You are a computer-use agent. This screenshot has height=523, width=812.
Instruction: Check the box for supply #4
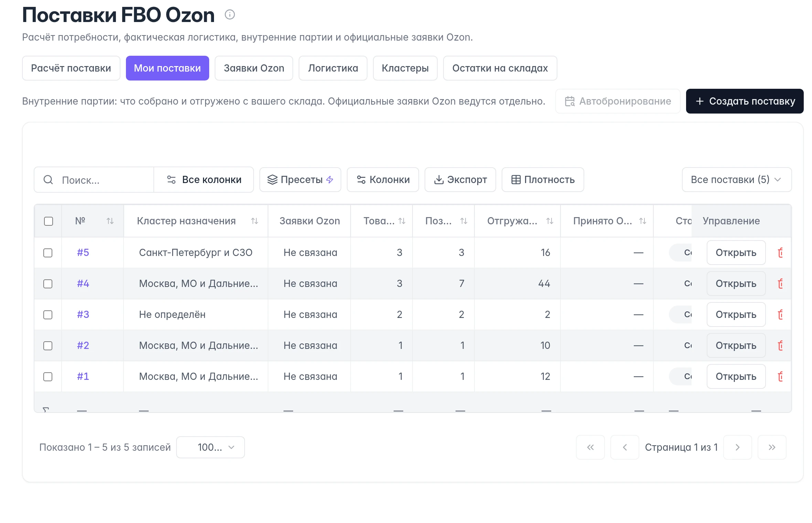pyautogui.click(x=48, y=284)
